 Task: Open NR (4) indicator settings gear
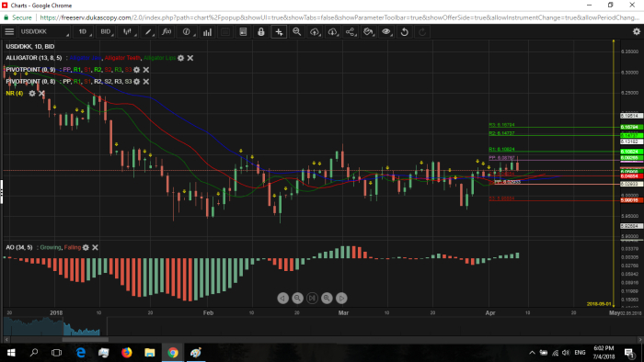(31, 94)
